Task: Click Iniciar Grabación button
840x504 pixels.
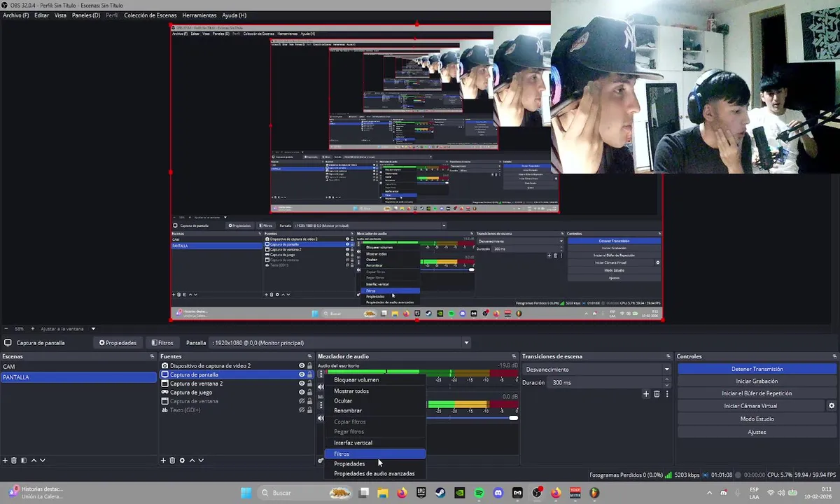Action: tap(757, 381)
